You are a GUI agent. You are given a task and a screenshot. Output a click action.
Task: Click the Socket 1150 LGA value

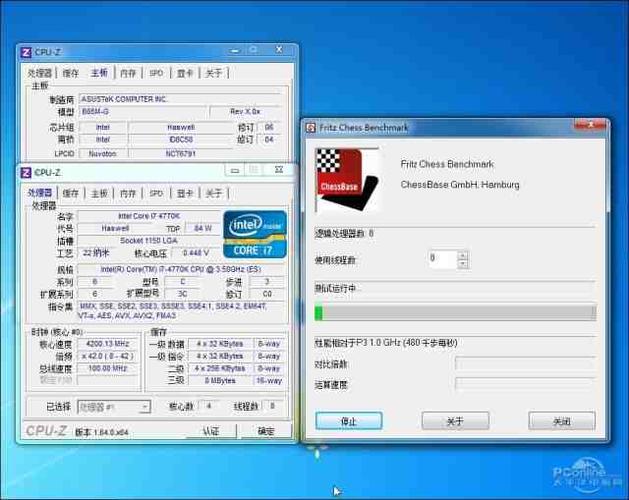(149, 241)
